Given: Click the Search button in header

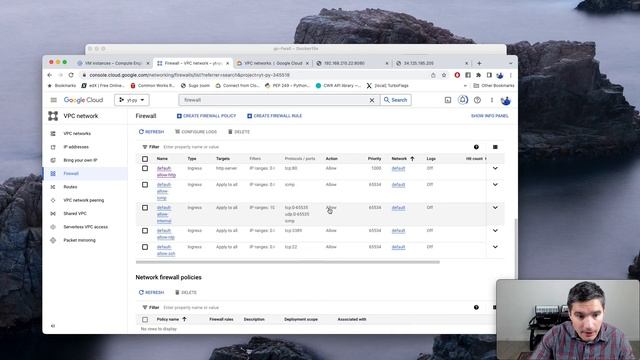Looking at the screenshot, I should (x=396, y=100).
